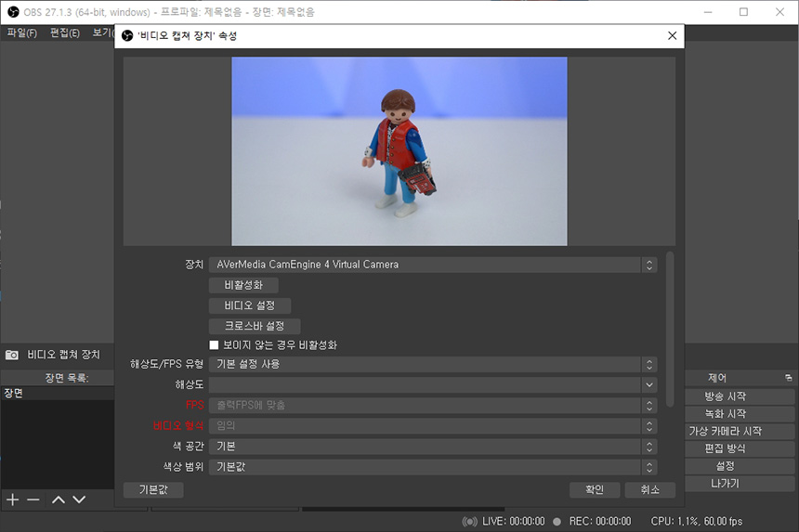This screenshot has height=532, width=799.
Task: Click the LIVE: 00:00:00 timer text
Action: click(514, 521)
